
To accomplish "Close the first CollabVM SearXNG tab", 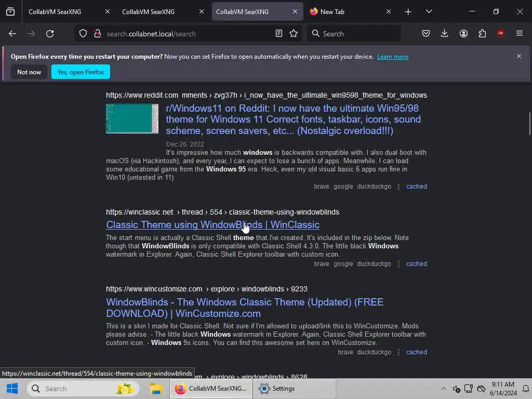I will point(108,11).
